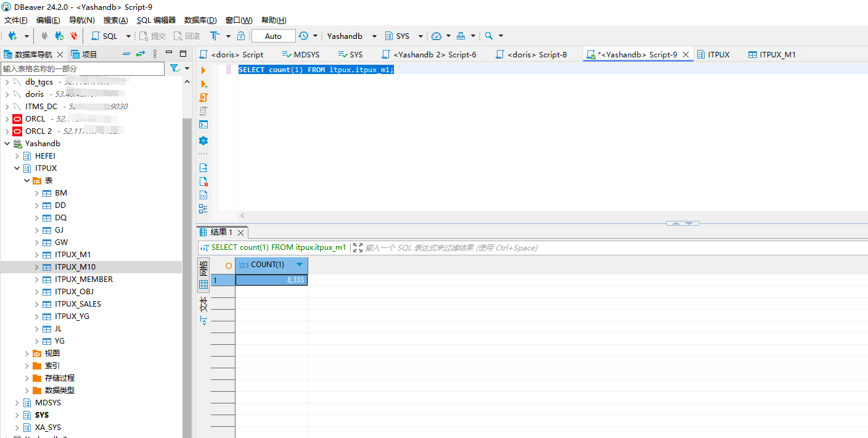Click the new database connection plug icon
Screen dimensions: 868x438
(12, 36)
